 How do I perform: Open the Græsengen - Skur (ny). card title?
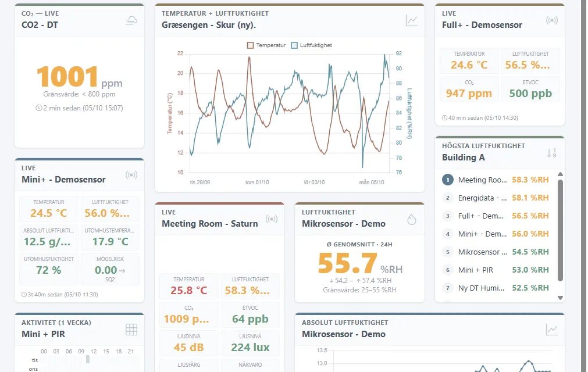point(209,25)
